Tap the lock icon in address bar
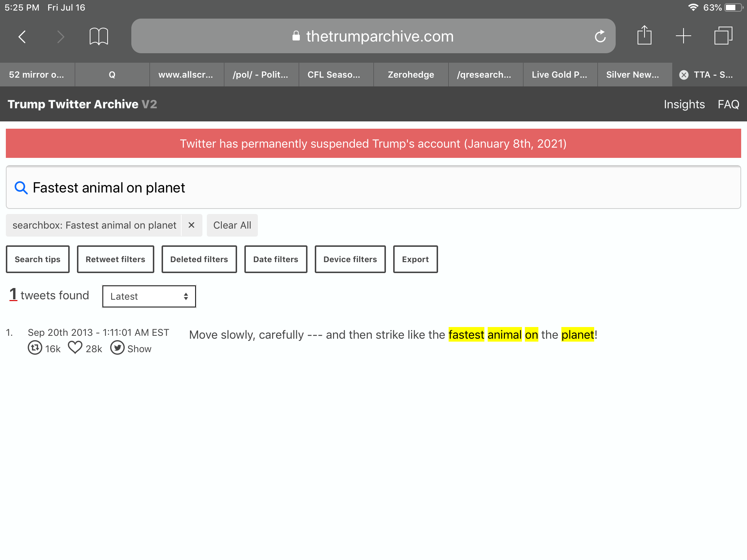Viewport: 747px width, 560px height. [x=296, y=36]
